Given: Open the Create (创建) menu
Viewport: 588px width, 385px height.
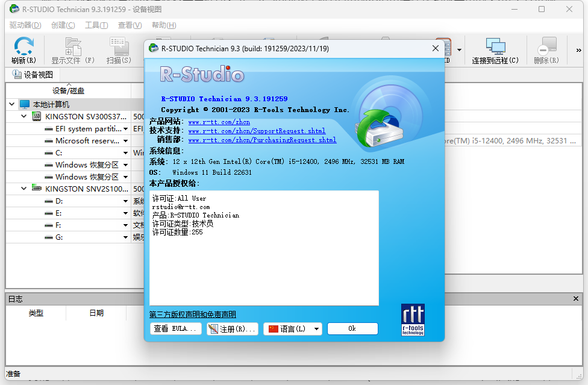Looking at the screenshot, I should (x=63, y=25).
